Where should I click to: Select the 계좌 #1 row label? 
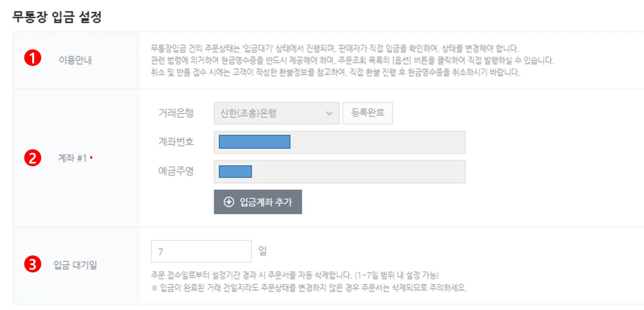73,159
